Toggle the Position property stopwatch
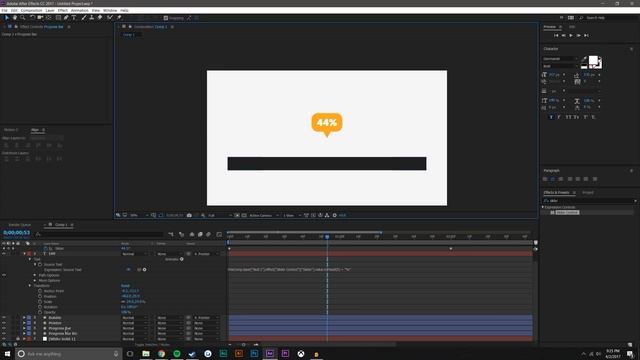 point(40,296)
